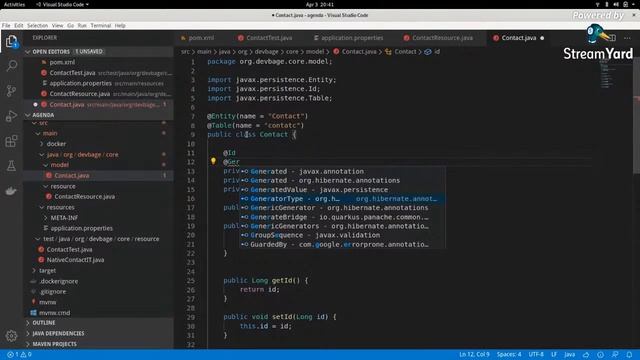Click the feedback icon in status bar

pyautogui.click(x=615, y=355)
